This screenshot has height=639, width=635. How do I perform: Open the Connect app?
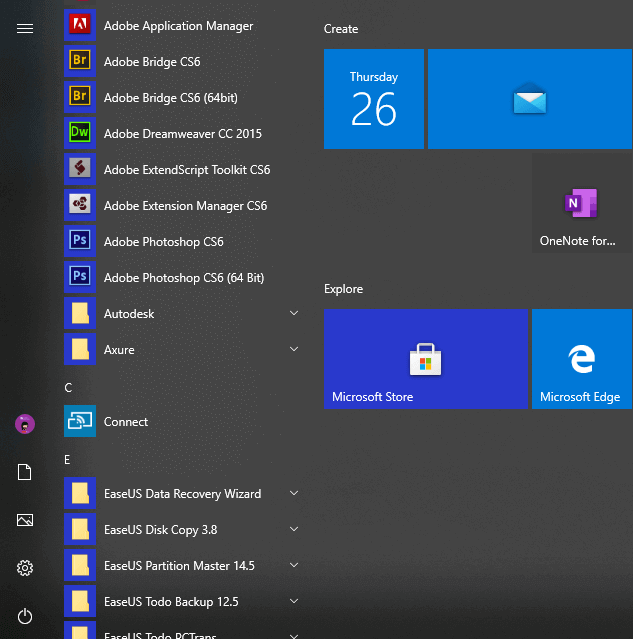126,422
